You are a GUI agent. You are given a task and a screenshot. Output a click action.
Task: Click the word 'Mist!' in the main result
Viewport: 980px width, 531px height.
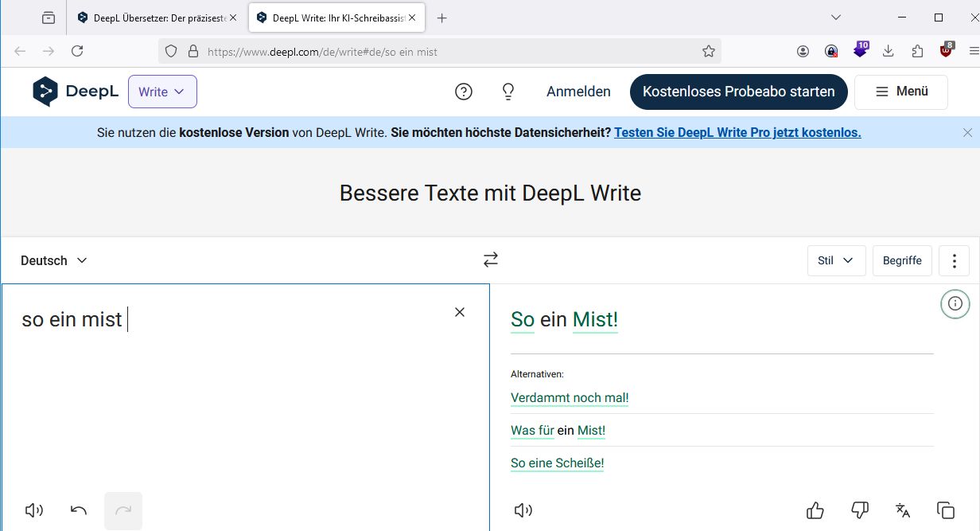click(x=595, y=319)
